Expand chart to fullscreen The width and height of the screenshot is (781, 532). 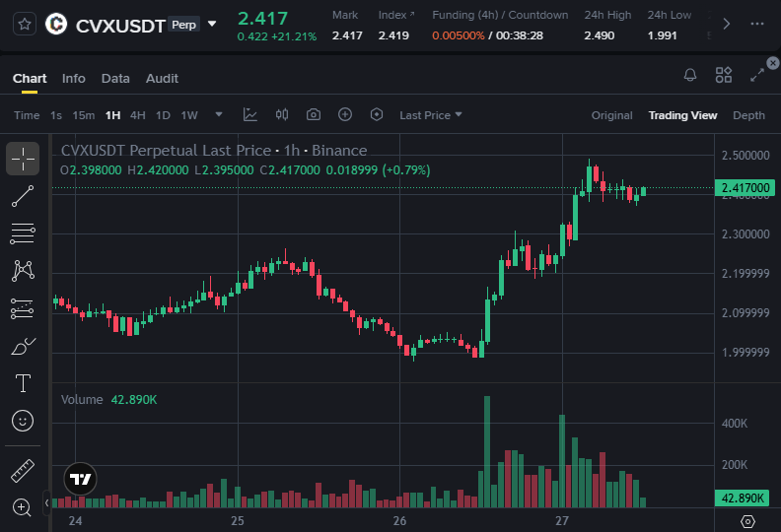(757, 75)
